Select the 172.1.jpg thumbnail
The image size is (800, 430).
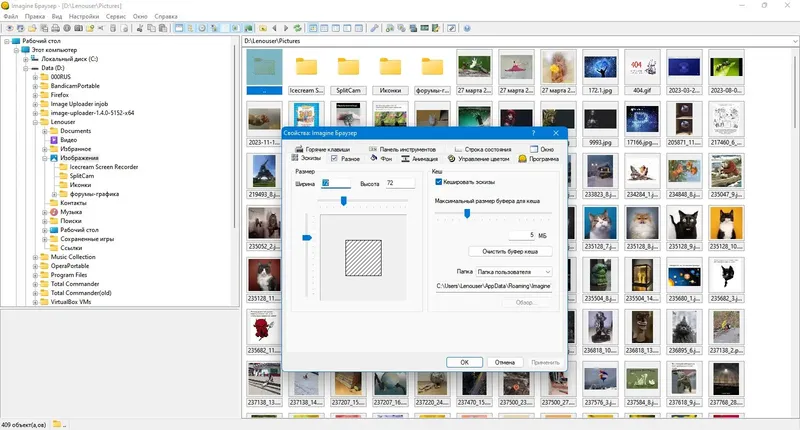601,72
